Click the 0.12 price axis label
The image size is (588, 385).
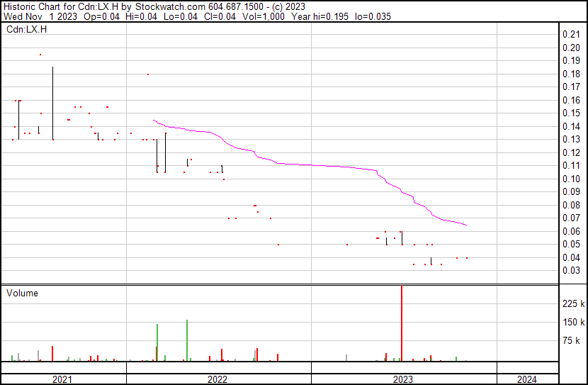coord(572,152)
